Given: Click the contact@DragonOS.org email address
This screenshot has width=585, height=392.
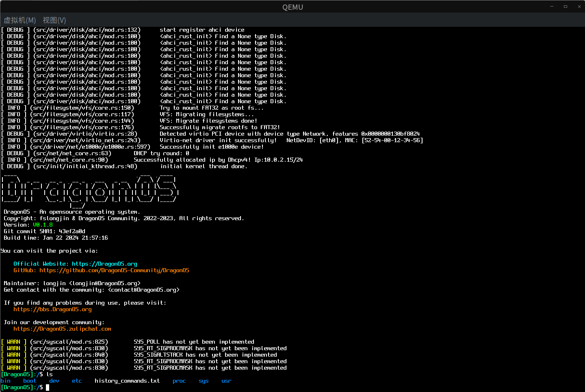Looking at the screenshot, I should click(x=143, y=290).
